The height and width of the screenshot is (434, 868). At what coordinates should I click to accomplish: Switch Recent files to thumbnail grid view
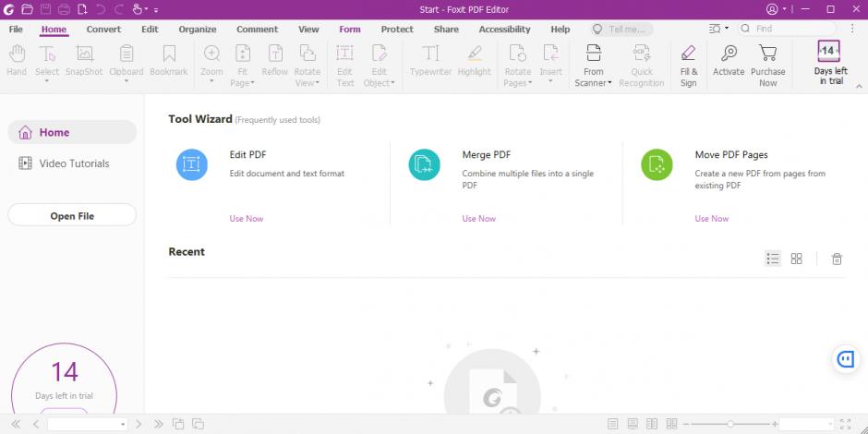coord(797,259)
